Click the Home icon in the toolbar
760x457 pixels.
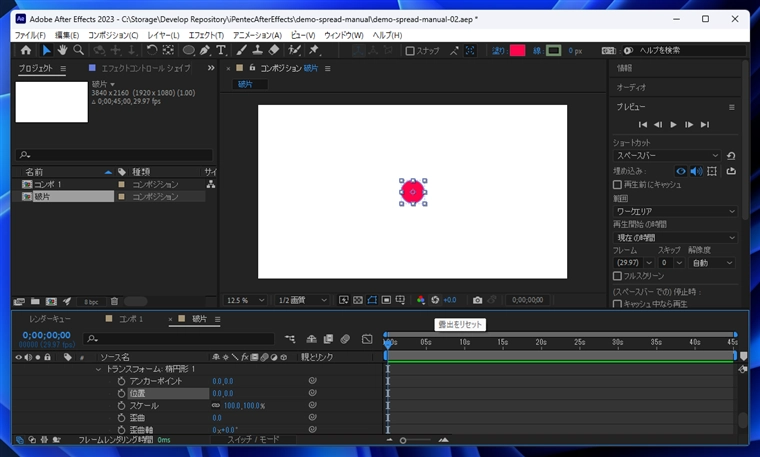(x=26, y=50)
